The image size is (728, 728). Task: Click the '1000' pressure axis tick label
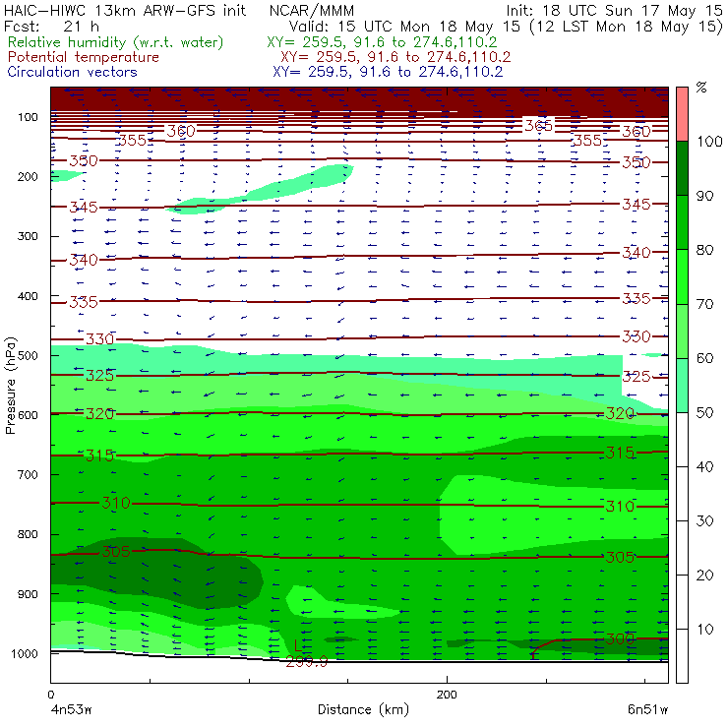(x=25, y=653)
